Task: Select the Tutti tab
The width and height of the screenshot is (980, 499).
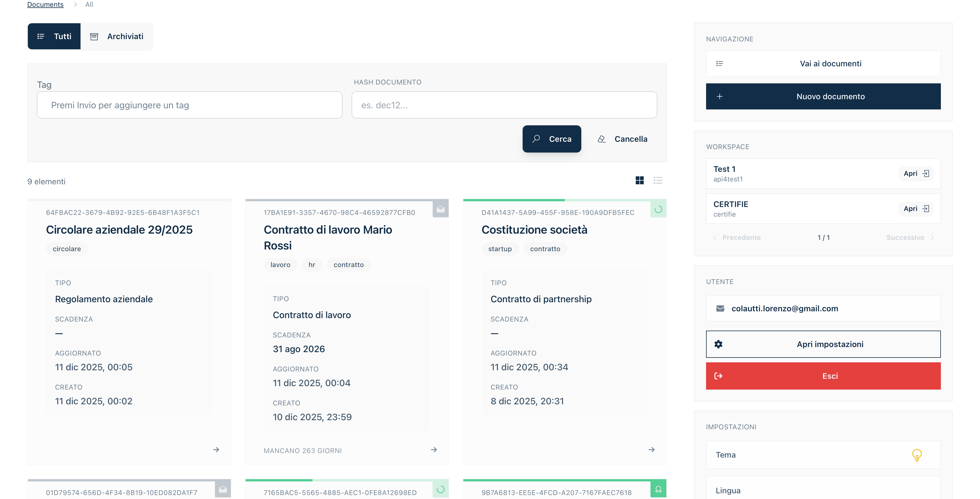Action: pos(54,37)
